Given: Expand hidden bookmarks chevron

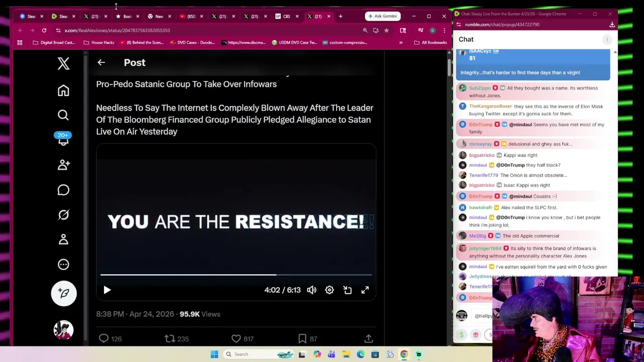Looking at the screenshot, I should (x=401, y=43).
